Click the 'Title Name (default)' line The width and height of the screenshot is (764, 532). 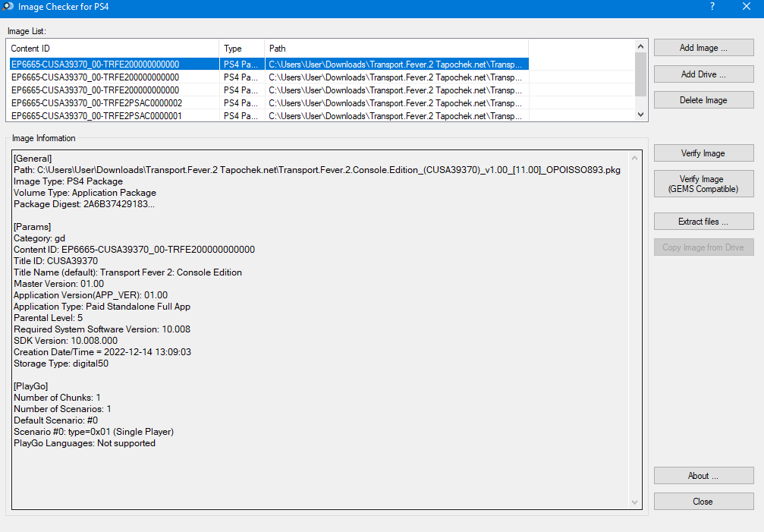click(127, 272)
